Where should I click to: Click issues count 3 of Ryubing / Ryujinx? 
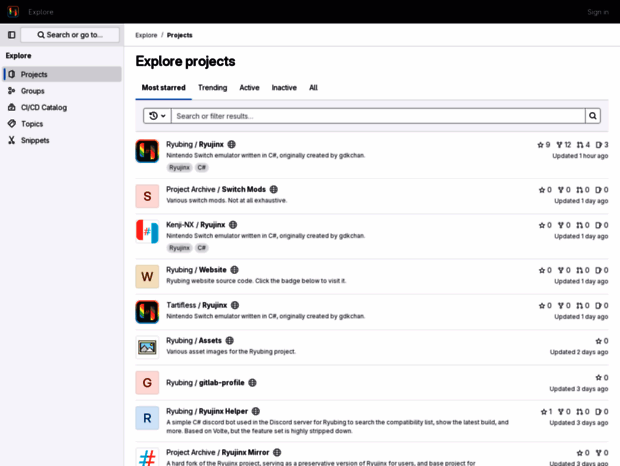(x=602, y=145)
